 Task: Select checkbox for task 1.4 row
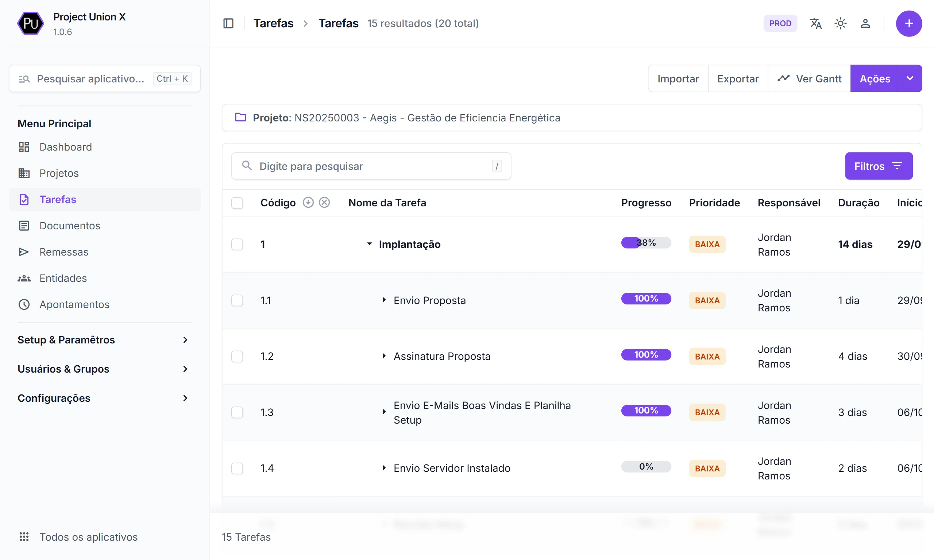click(x=237, y=468)
